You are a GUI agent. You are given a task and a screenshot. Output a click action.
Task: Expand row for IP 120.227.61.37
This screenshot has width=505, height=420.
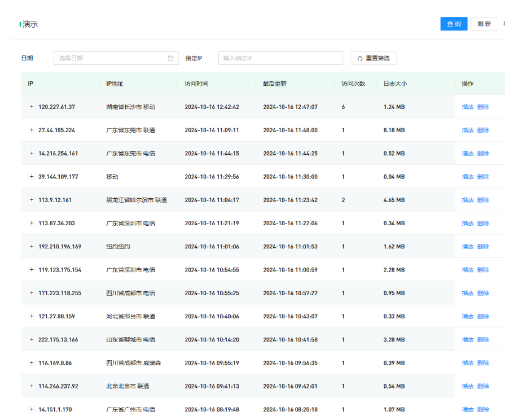[32, 107]
